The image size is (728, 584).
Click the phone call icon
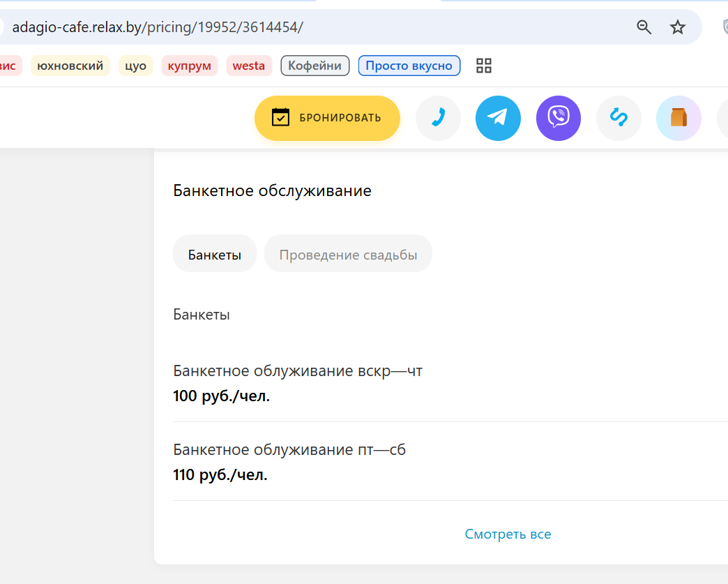point(438,118)
